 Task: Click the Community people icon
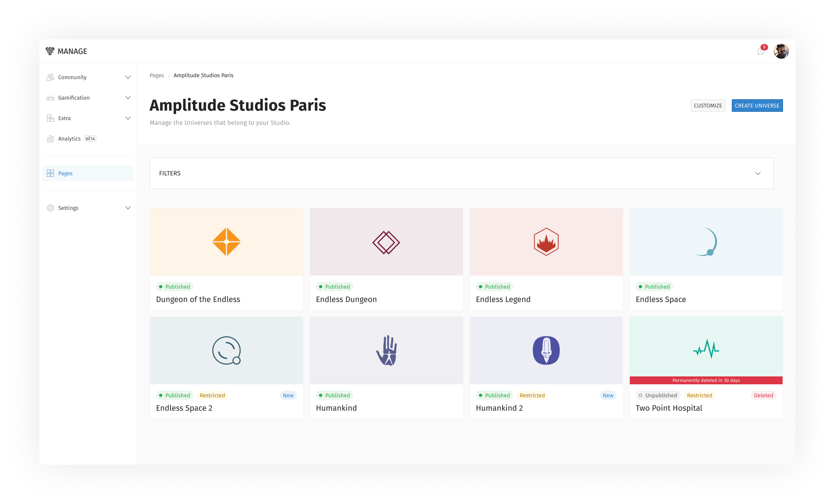[50, 77]
